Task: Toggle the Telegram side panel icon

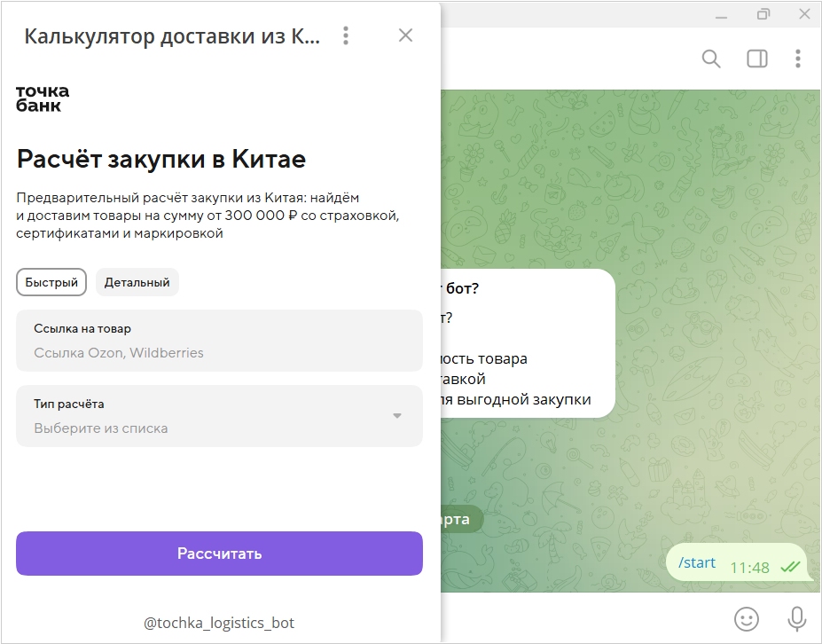Action: pyautogui.click(x=757, y=59)
